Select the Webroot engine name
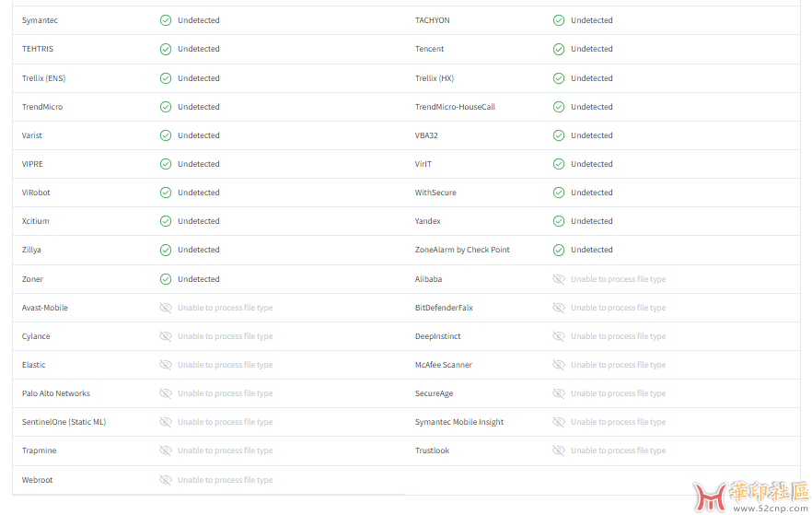The image size is (812, 515). point(37,480)
